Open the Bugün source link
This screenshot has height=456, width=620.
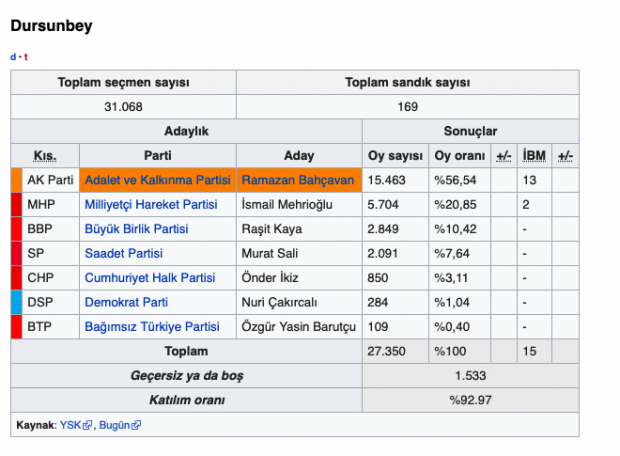point(114,425)
